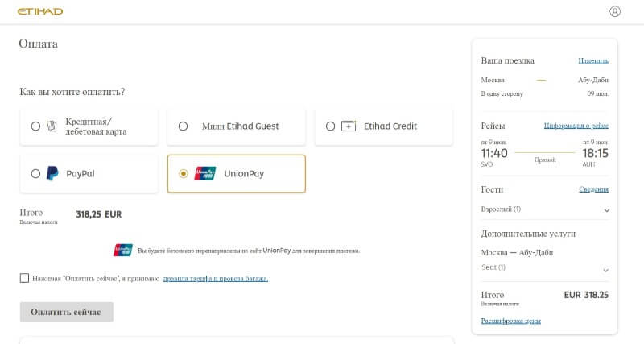Open the Расшифровка цены link
The height and width of the screenshot is (344, 644).
(510, 321)
